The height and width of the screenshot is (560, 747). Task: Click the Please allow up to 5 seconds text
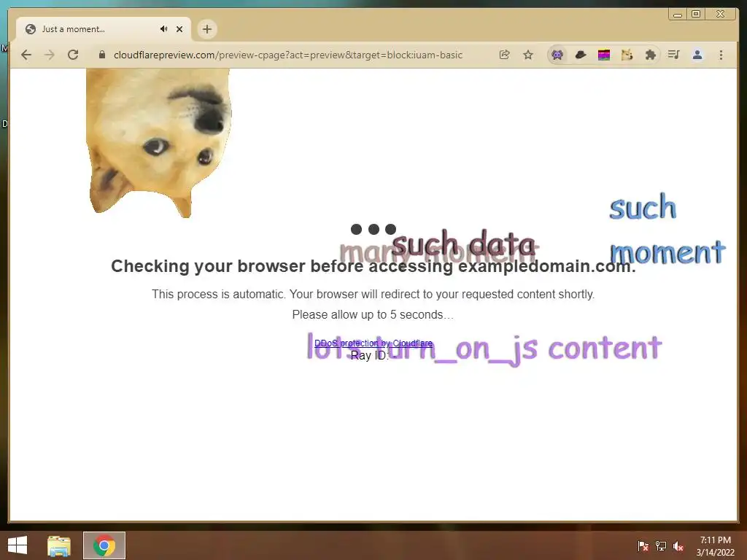373,315
